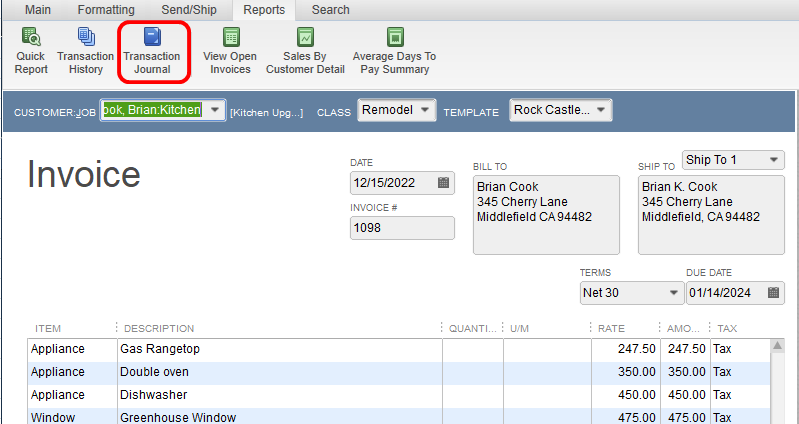799x424 pixels.
Task: Open Average Days To Pay Summary
Action: 394,51
